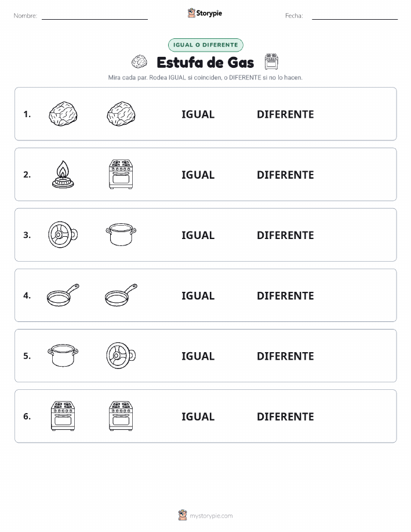Click the rock icon beside the title

139,62
